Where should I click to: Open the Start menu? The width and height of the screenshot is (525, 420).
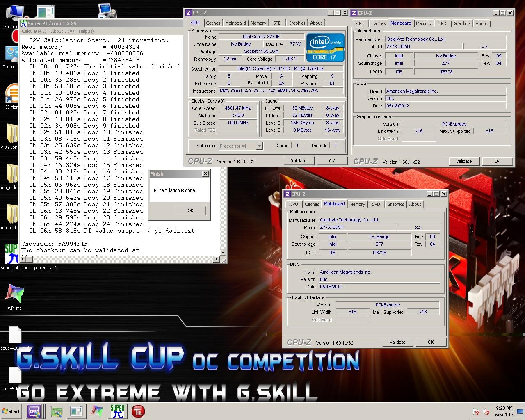11,411
